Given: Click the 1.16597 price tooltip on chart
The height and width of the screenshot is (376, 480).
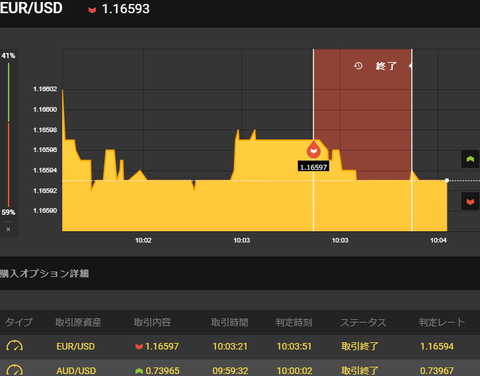Looking at the screenshot, I should [314, 167].
